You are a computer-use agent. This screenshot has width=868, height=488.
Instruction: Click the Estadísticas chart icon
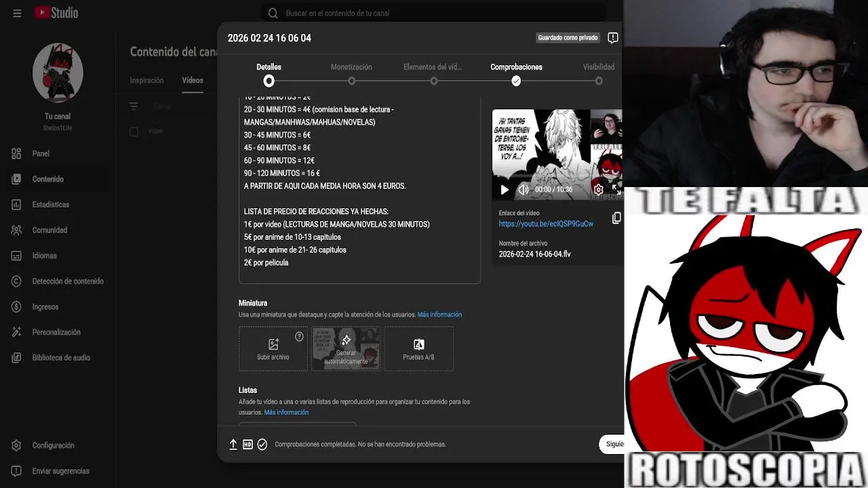coord(16,205)
